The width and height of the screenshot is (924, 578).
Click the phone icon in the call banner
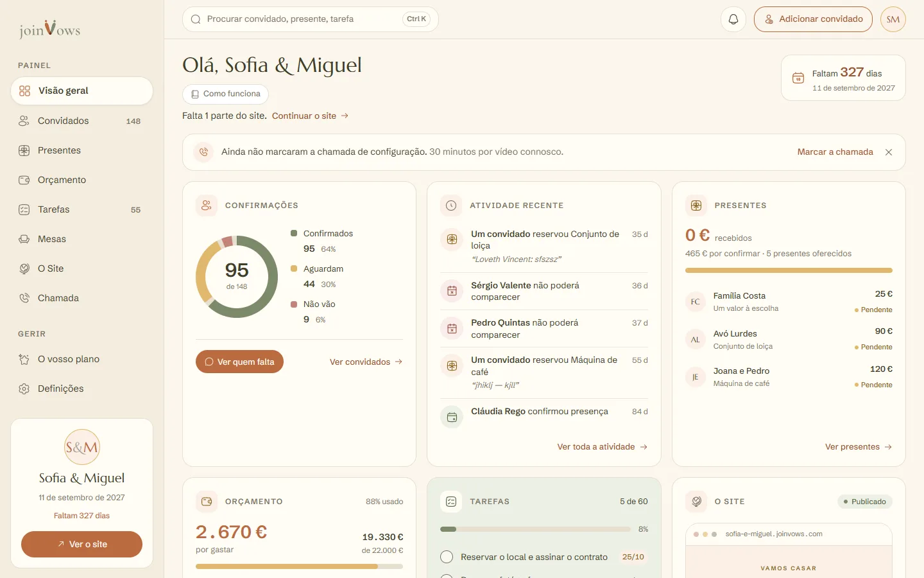[x=203, y=152]
